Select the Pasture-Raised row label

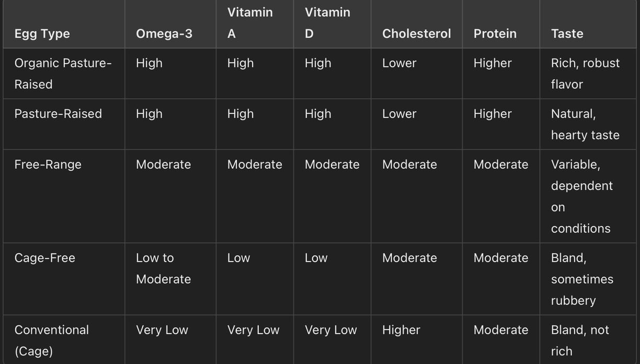tap(58, 114)
